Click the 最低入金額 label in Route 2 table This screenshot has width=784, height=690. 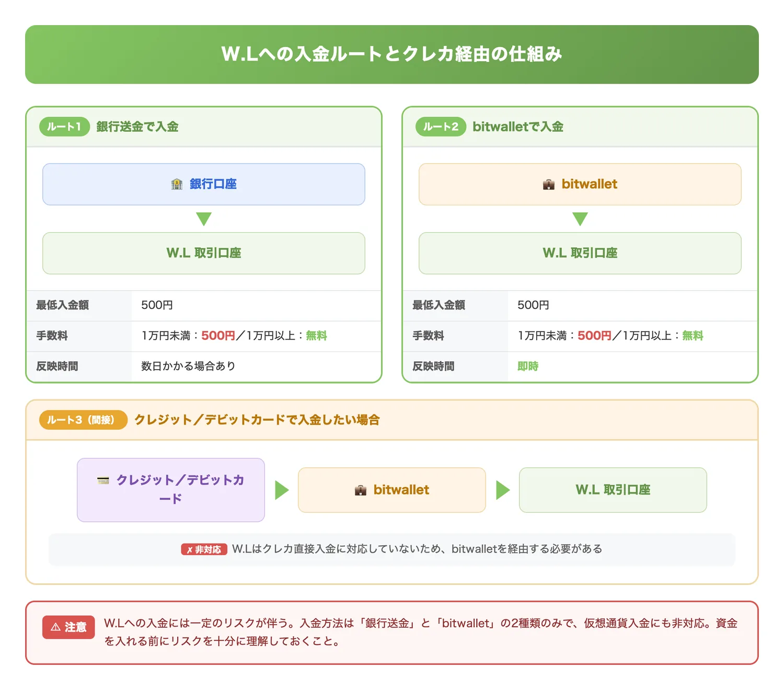point(439,305)
